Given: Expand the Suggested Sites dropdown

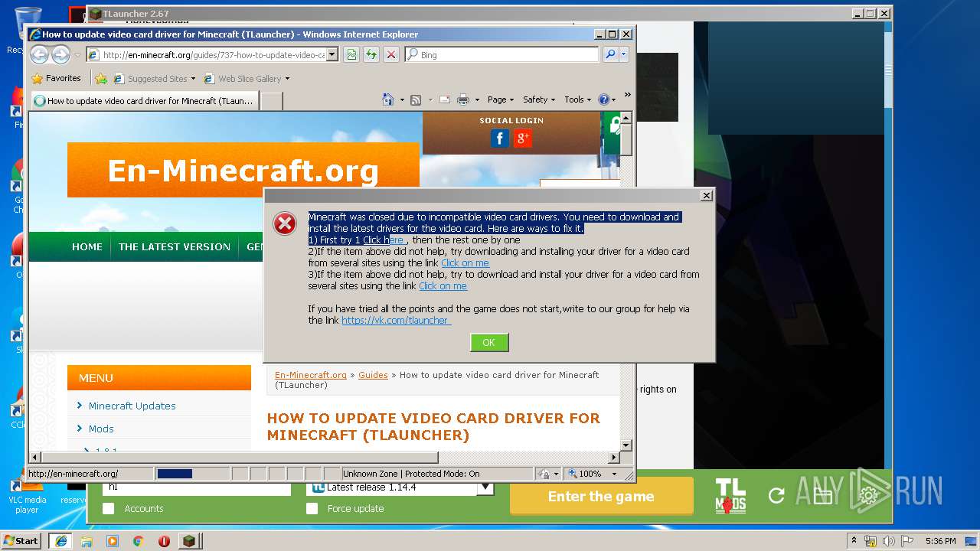Looking at the screenshot, I should [193, 78].
